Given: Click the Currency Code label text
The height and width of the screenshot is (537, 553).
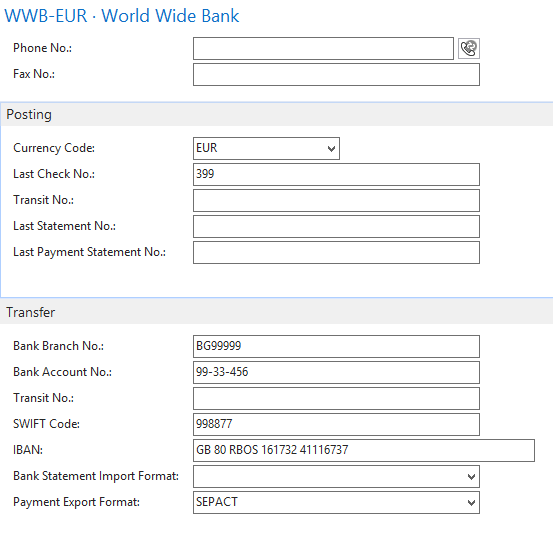Looking at the screenshot, I should click(x=54, y=148).
